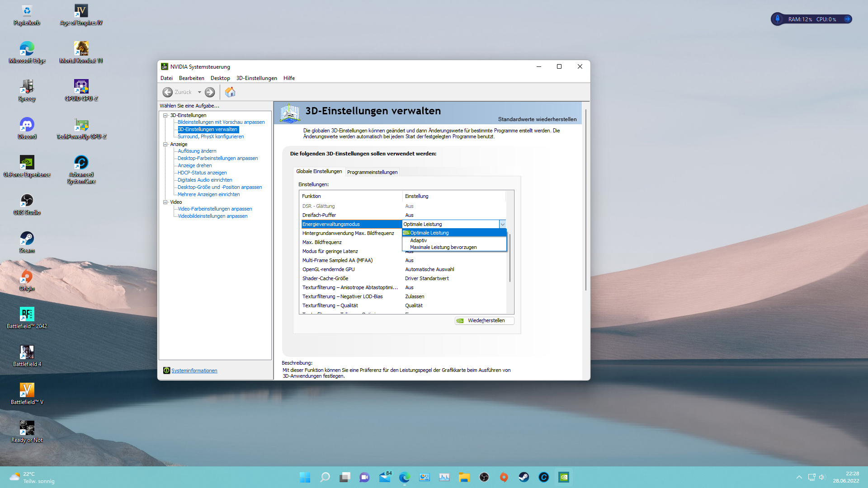Open CPUID CPU-Z shortcut
The height and width of the screenshot is (488, 868).
(81, 91)
